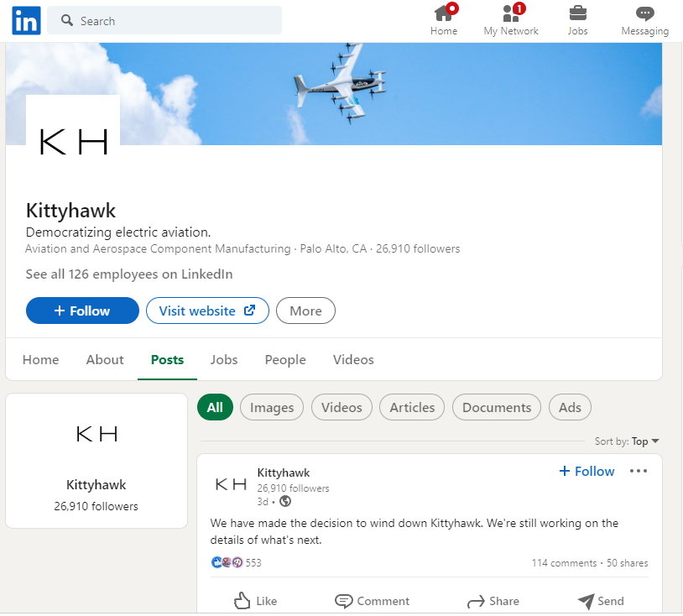Image resolution: width=683 pixels, height=616 pixels.
Task: Open the 114 comments link
Action: pyautogui.click(x=564, y=563)
